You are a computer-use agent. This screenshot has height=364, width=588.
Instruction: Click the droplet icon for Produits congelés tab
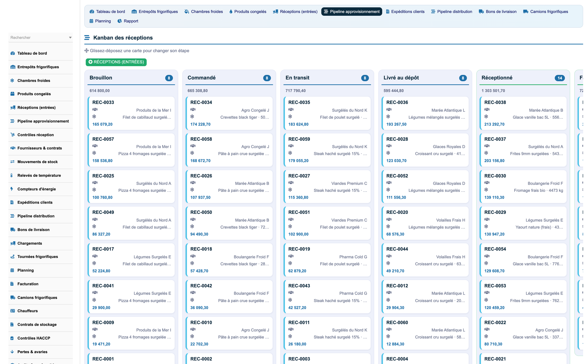click(x=231, y=12)
